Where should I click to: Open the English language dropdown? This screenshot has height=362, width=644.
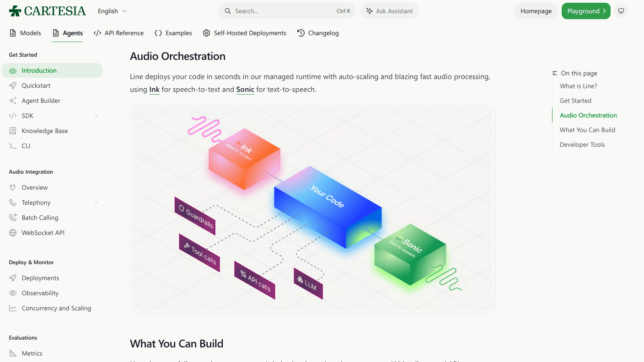point(113,11)
